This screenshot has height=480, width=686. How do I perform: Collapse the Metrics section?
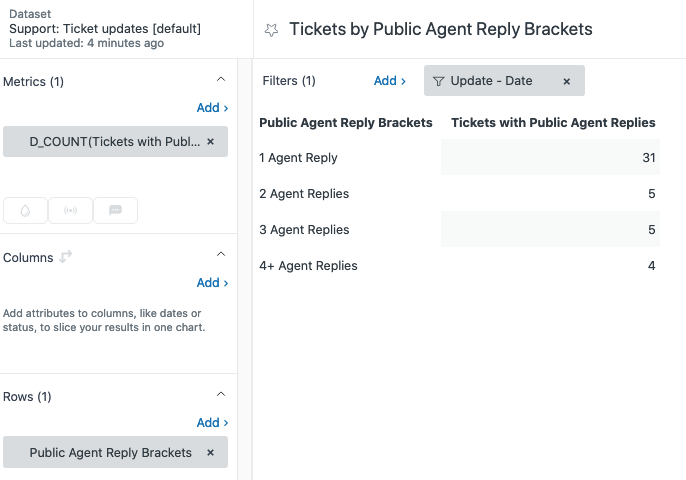tap(221, 81)
